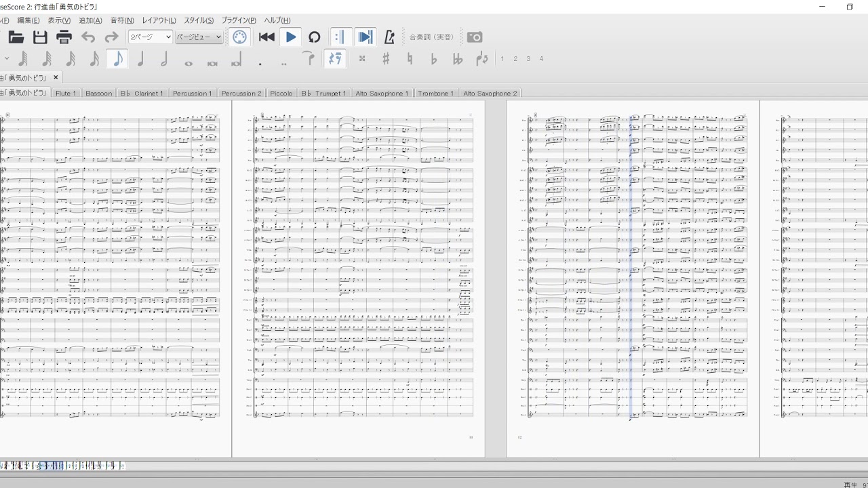868x488 pixels.
Task: Start playback with the Play button
Action: coord(291,37)
